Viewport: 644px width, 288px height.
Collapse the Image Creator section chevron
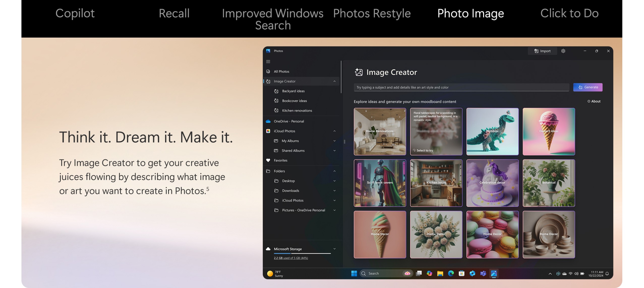(334, 81)
